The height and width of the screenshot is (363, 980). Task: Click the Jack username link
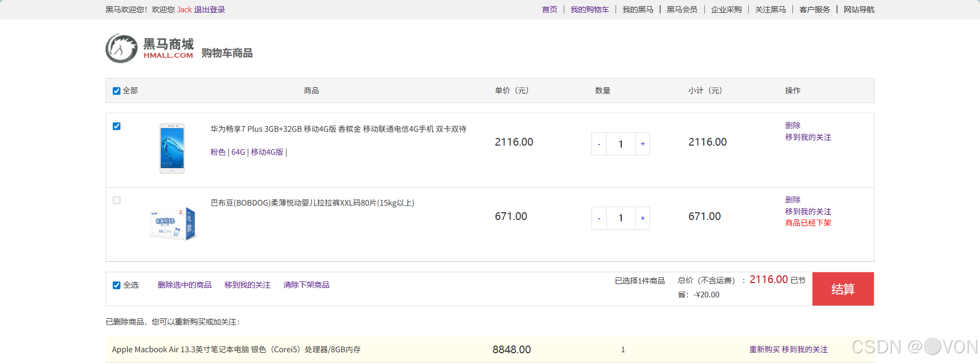185,10
